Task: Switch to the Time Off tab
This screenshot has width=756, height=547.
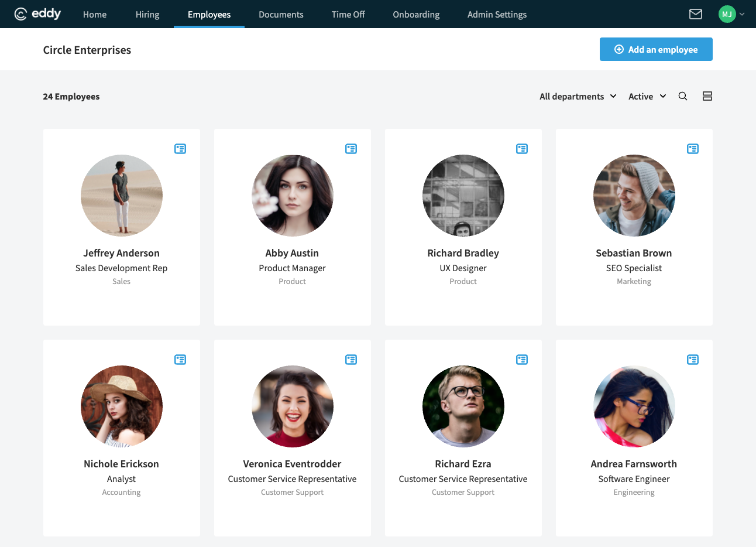Action: pyautogui.click(x=348, y=15)
